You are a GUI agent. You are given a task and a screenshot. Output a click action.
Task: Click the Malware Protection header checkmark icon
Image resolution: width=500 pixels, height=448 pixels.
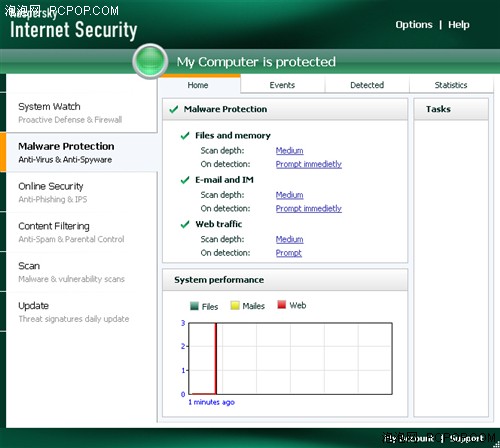tap(174, 109)
